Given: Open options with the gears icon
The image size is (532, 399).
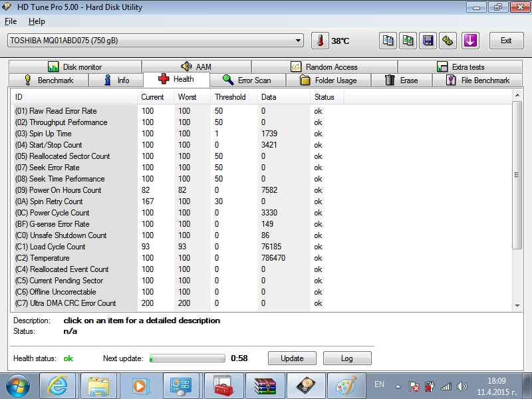Looking at the screenshot, I should [449, 41].
